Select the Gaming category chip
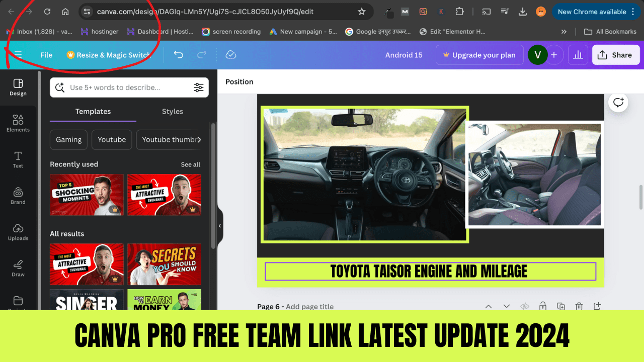The width and height of the screenshot is (644, 362). point(68,140)
